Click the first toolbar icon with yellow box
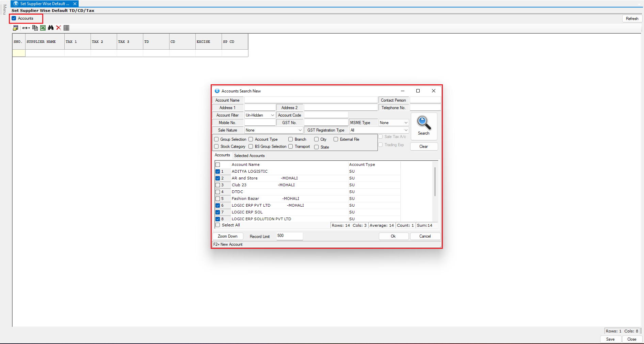 click(16, 28)
